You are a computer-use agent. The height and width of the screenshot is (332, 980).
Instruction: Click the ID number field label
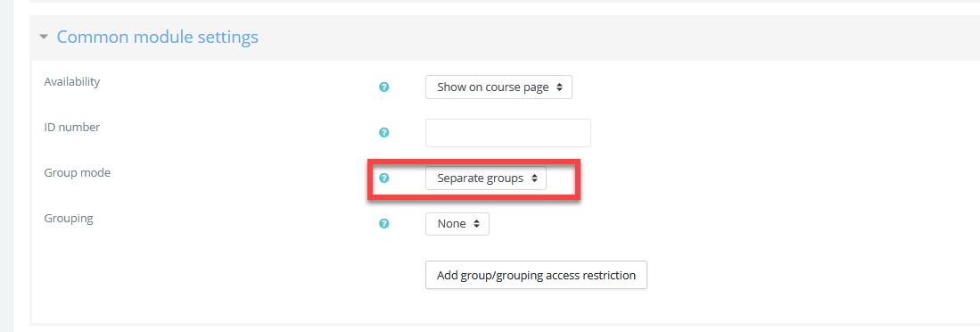72,128
